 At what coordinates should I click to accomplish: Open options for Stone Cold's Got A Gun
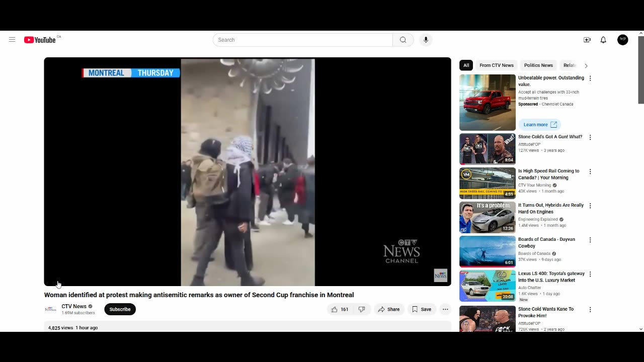(x=590, y=137)
